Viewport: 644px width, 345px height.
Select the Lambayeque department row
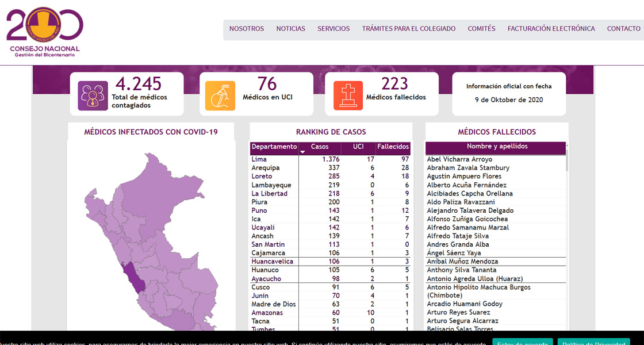(330, 185)
